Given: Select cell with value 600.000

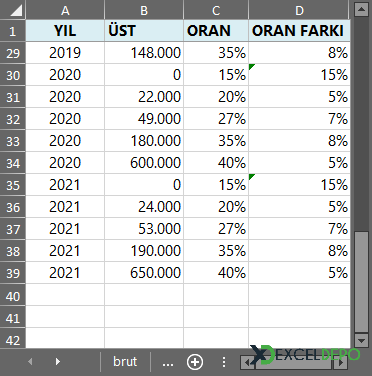Looking at the screenshot, I should [144, 163].
